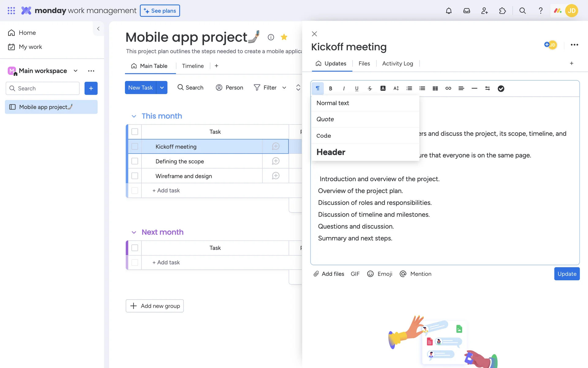
Task: Add a hyperlink using the link icon
Action: [x=448, y=88]
